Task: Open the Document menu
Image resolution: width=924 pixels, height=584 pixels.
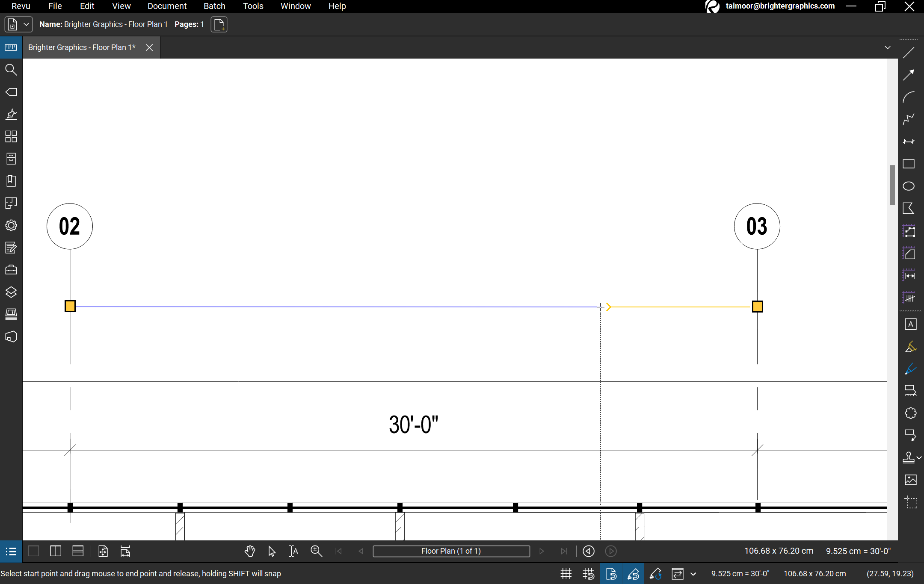Action: (x=167, y=6)
